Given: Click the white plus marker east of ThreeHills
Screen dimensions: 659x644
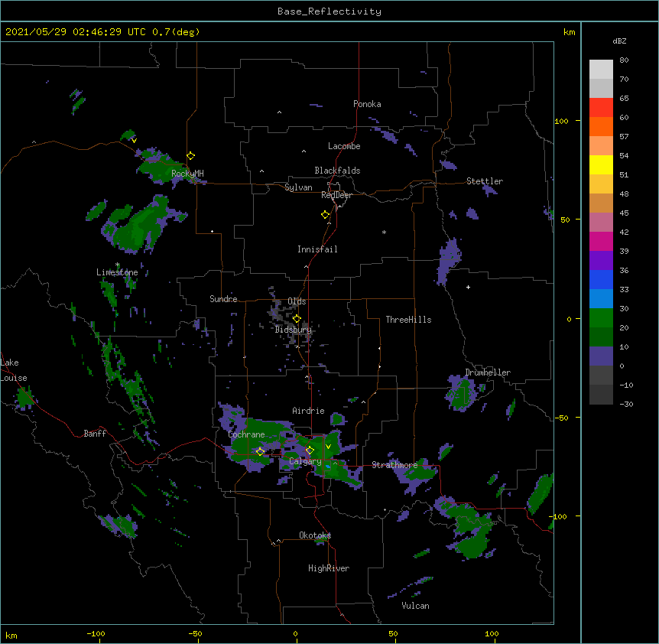Looking at the screenshot, I should 468,287.
